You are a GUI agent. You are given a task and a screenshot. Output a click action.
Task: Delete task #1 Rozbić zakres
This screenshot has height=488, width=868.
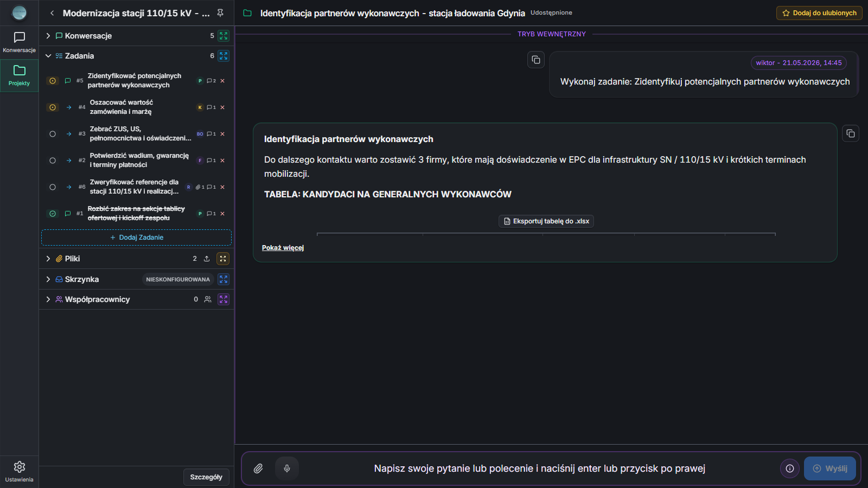point(222,214)
